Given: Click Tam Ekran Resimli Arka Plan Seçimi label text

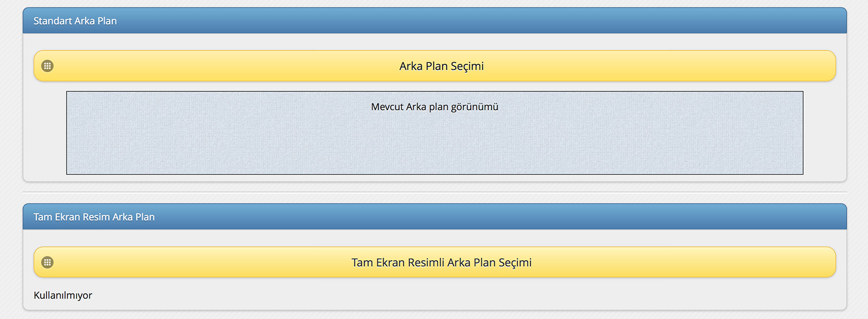Looking at the screenshot, I should [442, 263].
